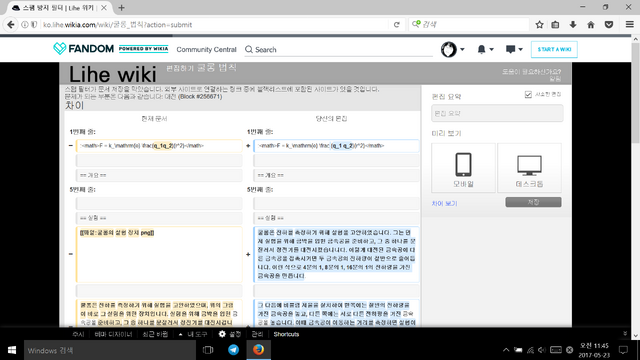Viewport: 640px width, 360px height.
Task: Close the Lihe wiki browser tab
Action: 104,8
